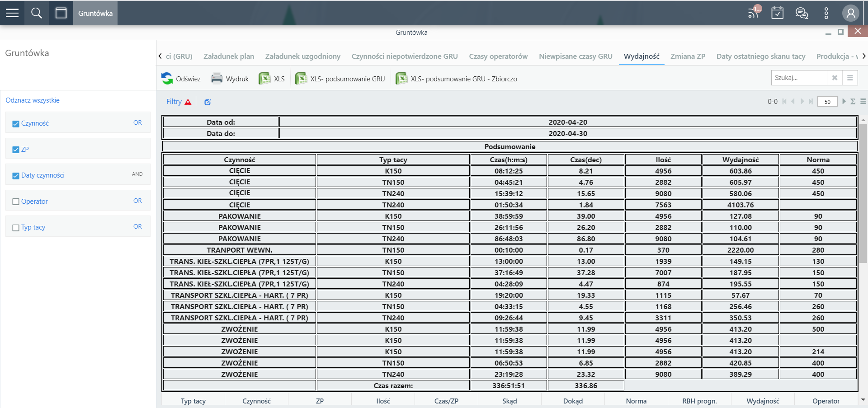The height and width of the screenshot is (408, 868).
Task: Clear the search field with X icon
Action: (835, 78)
